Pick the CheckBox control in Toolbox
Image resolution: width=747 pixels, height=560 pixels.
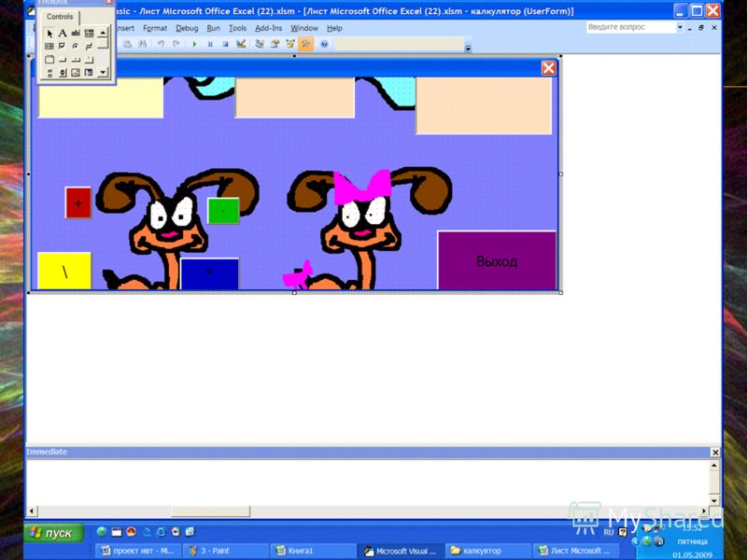(63, 46)
